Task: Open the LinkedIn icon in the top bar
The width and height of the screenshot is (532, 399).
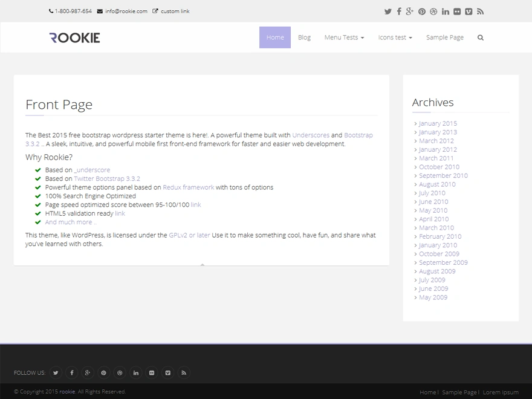Action: [445, 11]
